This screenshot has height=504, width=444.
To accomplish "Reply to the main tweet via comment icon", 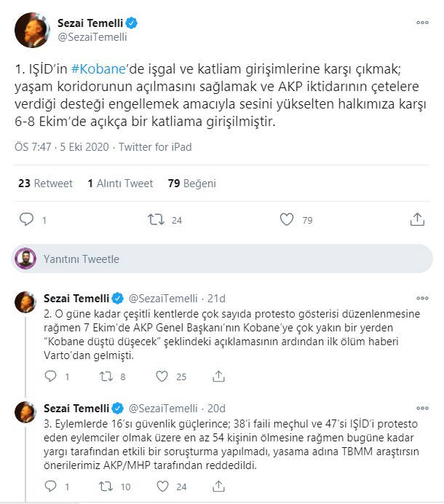I will coord(27,219).
